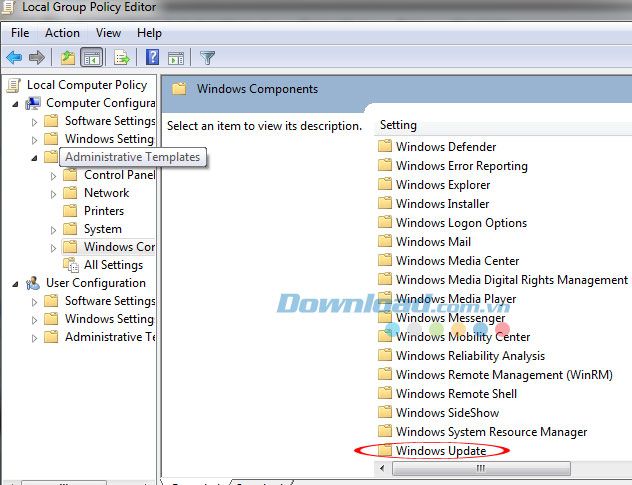Select Windows Components in the tree
The image size is (632, 485).
[x=119, y=247]
